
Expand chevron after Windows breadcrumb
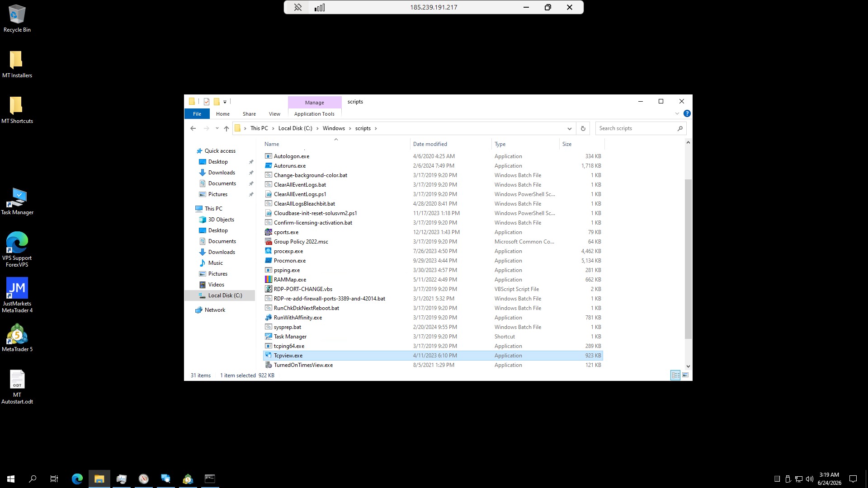(x=349, y=129)
